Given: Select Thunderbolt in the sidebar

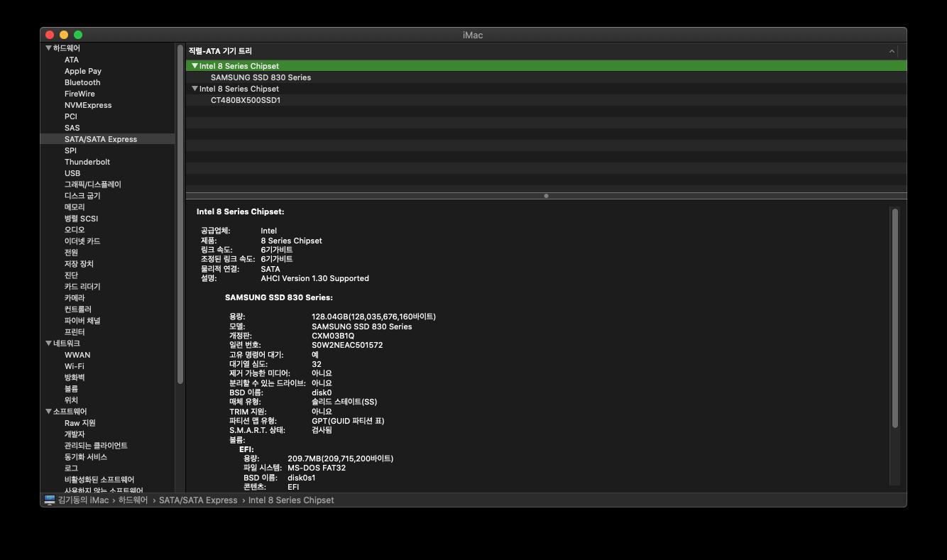Looking at the screenshot, I should 87,162.
